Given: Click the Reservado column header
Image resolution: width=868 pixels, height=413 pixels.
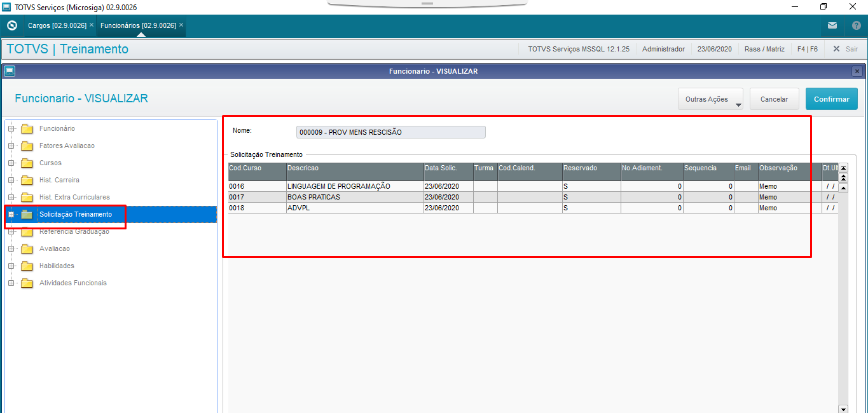Looking at the screenshot, I should click(592, 172).
